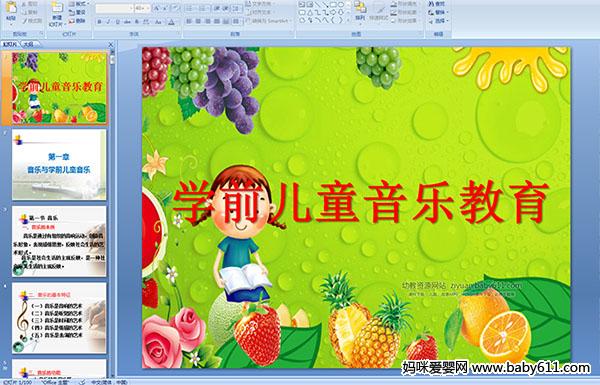Viewport: 600px width, 385px height.
Task: Open the Align Text dropdown
Action: pos(260,12)
